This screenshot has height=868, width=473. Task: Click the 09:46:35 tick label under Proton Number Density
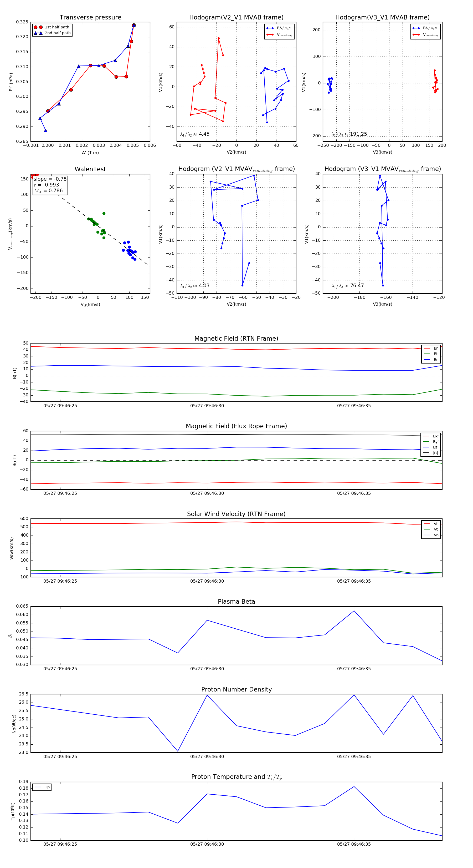coord(354,756)
